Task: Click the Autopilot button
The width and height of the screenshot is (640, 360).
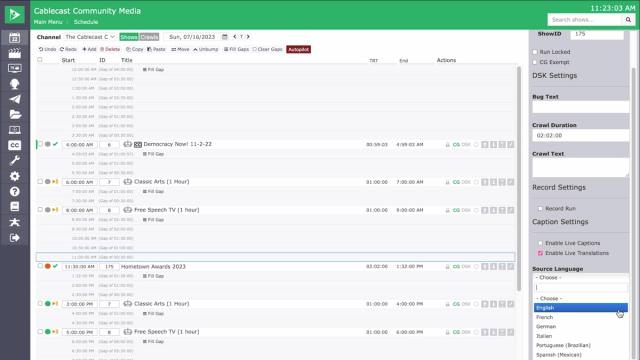Action: point(298,49)
